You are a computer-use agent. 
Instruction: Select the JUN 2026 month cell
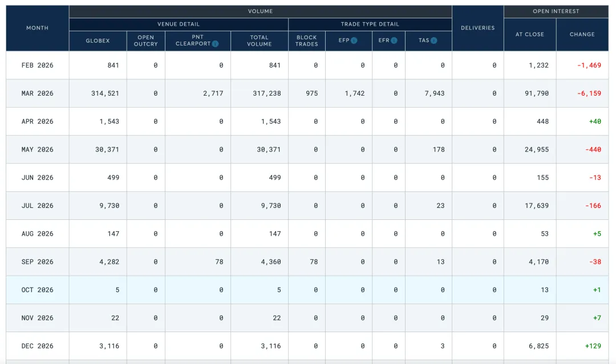click(x=37, y=178)
